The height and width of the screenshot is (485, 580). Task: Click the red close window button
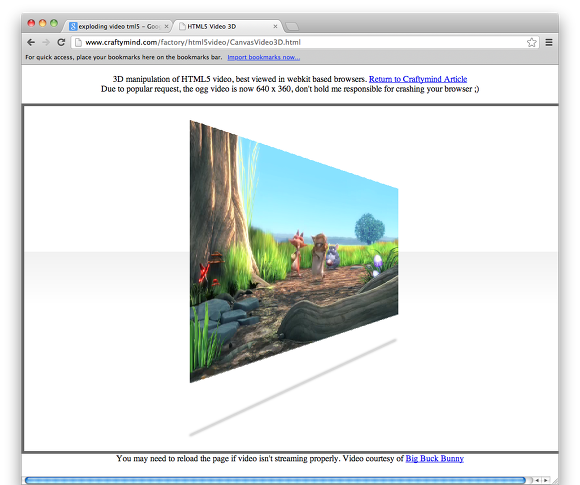point(31,23)
